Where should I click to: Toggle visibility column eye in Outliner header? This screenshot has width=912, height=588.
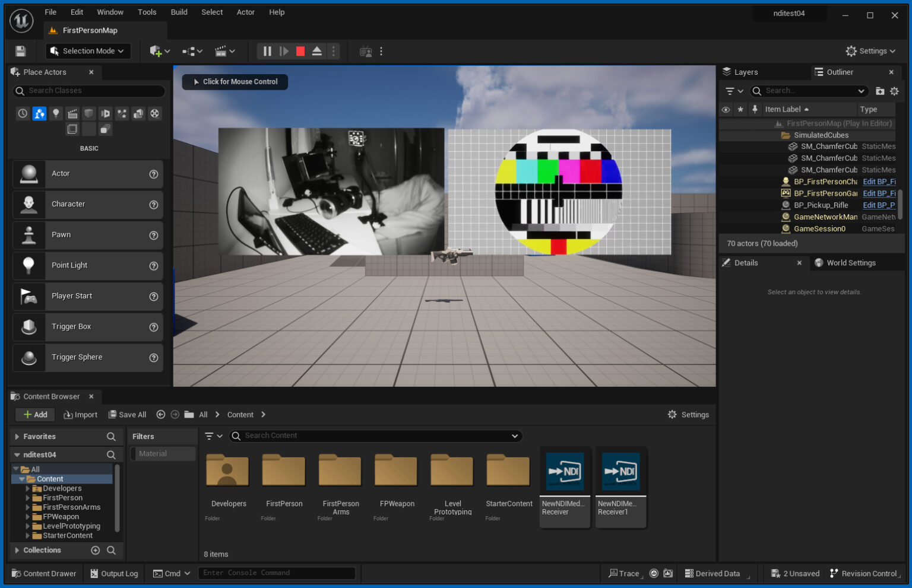click(x=726, y=109)
